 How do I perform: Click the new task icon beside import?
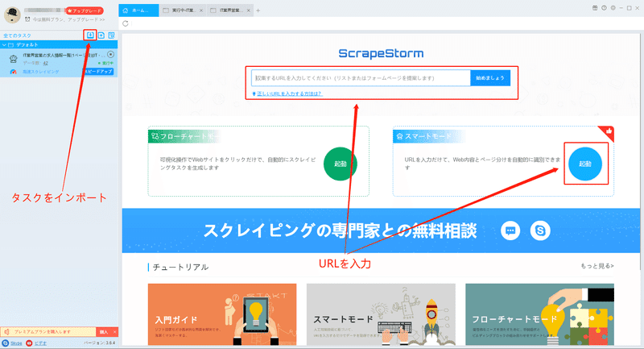click(101, 35)
